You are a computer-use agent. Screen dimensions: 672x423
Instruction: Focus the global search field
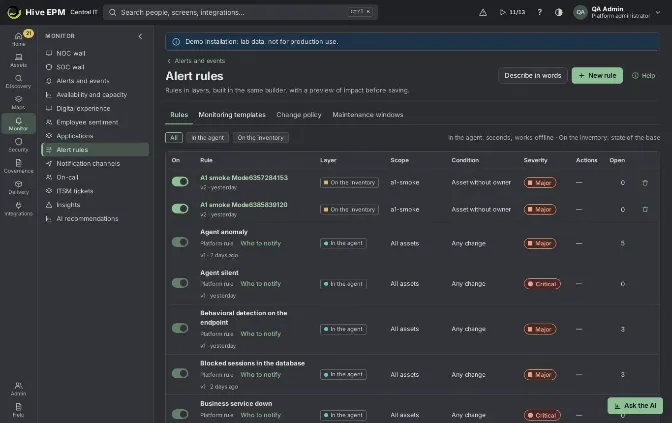coord(240,12)
